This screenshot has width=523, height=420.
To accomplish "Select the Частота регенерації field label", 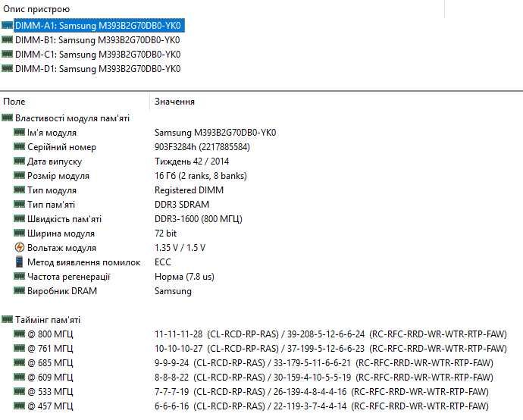I will [x=69, y=277].
